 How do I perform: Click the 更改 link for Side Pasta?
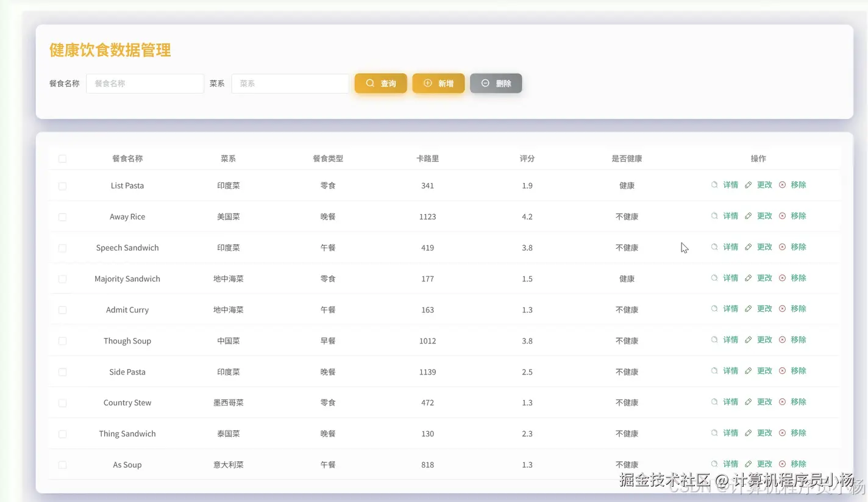(764, 370)
